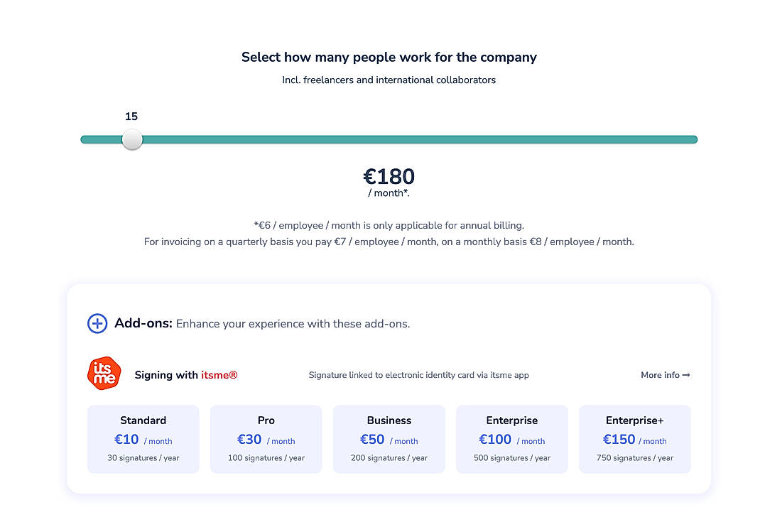The width and height of the screenshot is (760, 532).
Task: Select the Standard plan card
Action: tap(143, 439)
